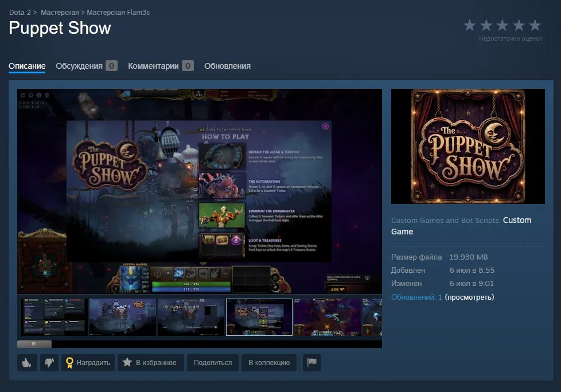The height and width of the screenshot is (392, 561).
Task: Go to Dota 2 breadcrumb link
Action: (20, 13)
